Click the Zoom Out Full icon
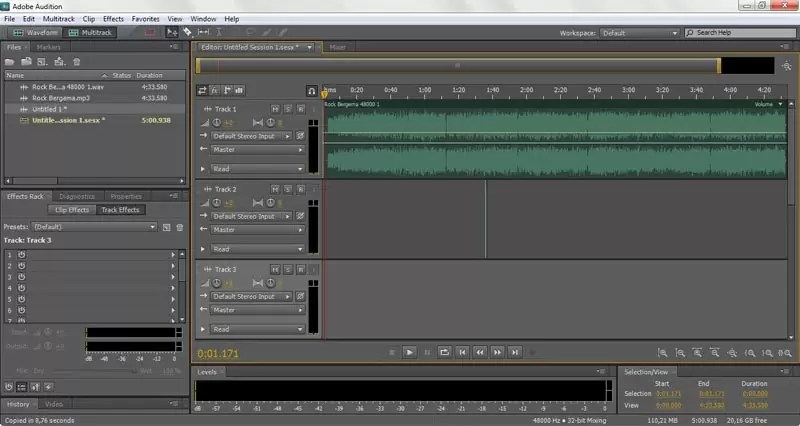 [x=732, y=353]
